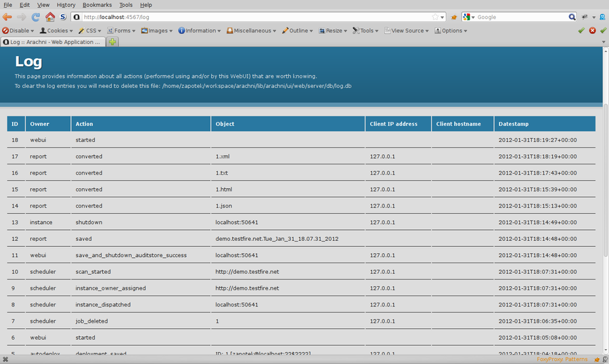
Task: Click the Datestamp column header
Action: (x=545, y=124)
